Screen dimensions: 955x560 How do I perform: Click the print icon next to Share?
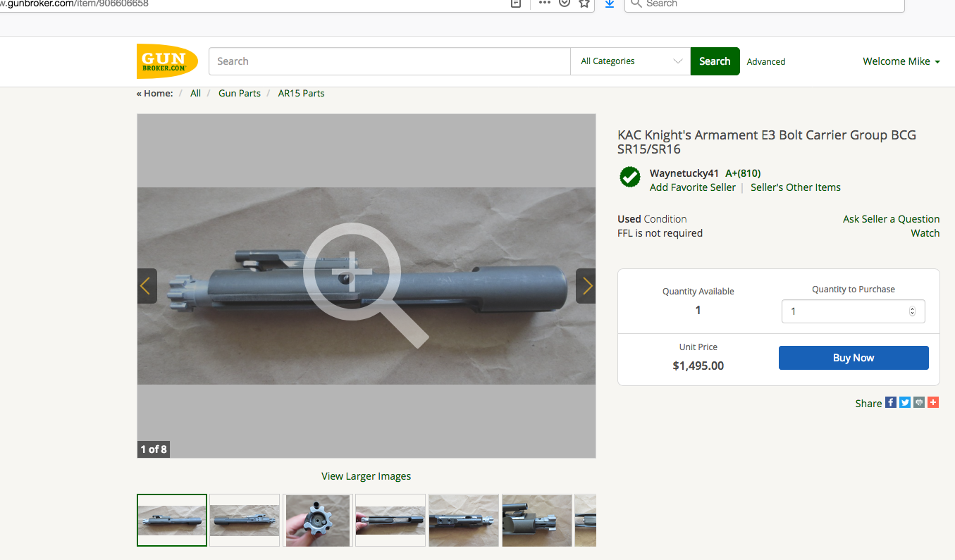coord(919,402)
